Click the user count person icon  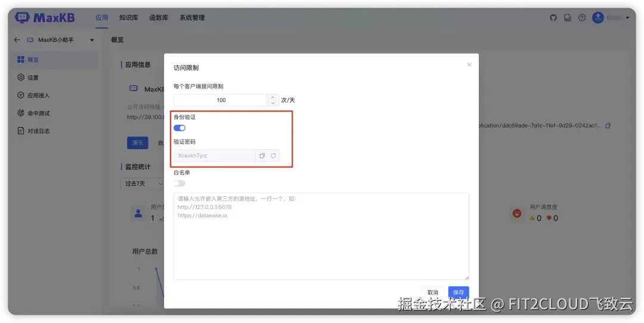point(138,213)
